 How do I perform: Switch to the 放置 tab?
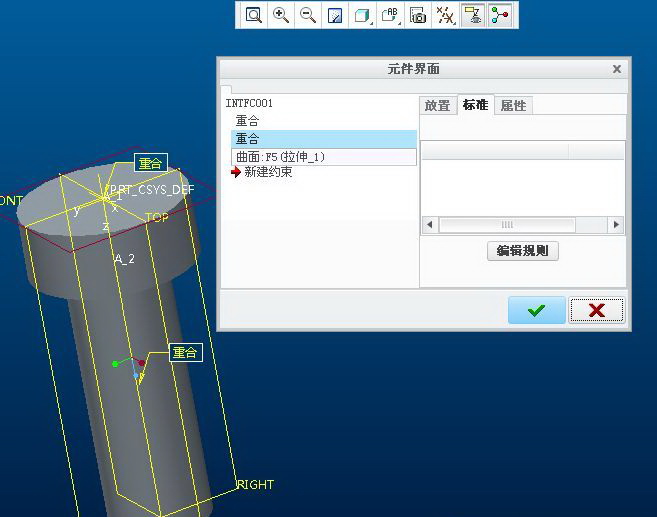click(437, 105)
